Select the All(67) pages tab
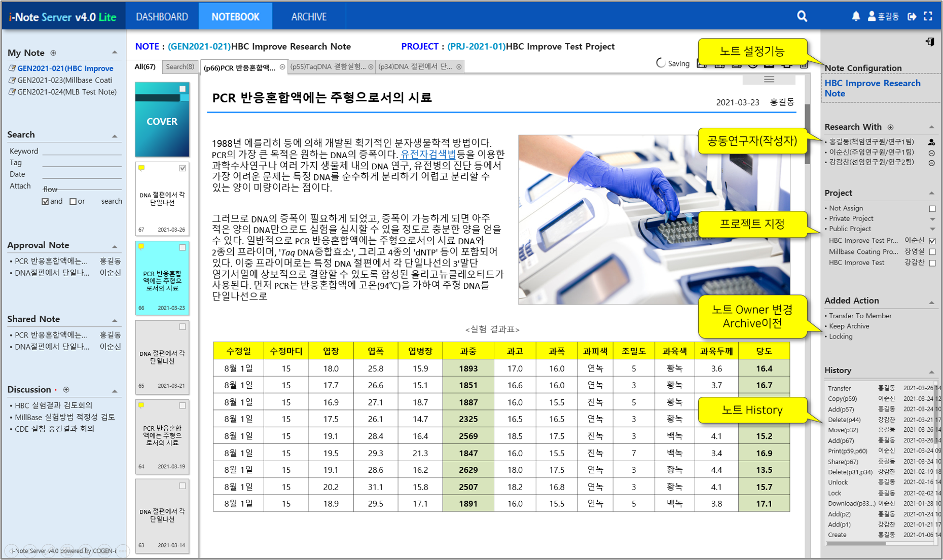Image resolution: width=943 pixels, height=560 pixels. [x=145, y=66]
